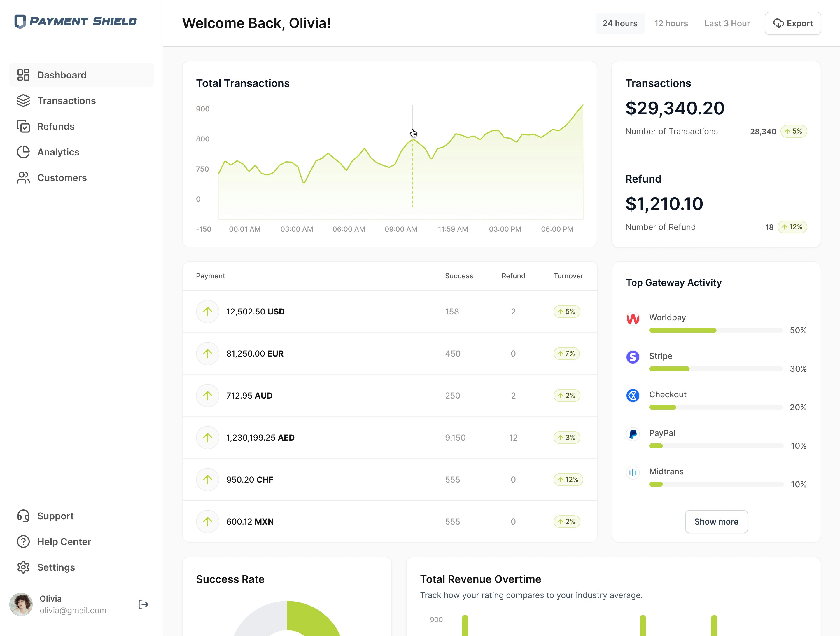The height and width of the screenshot is (636, 840).
Task: Switch to the 12 hours range
Action: pos(671,23)
